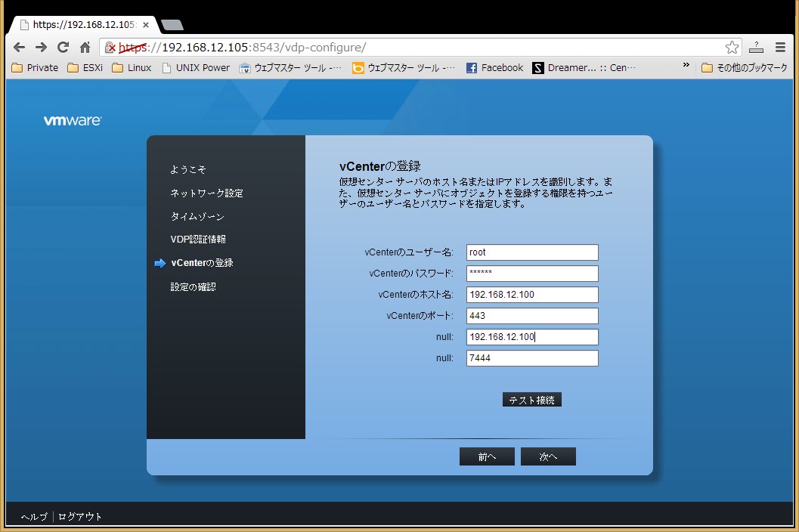Click the ログアウト link in footer
This screenshot has width=799, height=532.
point(80,517)
